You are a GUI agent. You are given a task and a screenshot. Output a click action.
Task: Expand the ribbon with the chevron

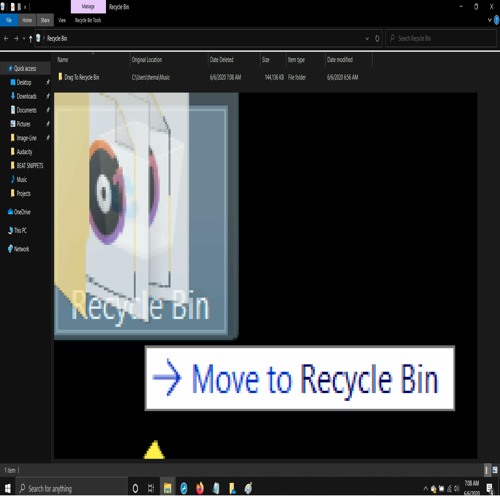(x=490, y=20)
